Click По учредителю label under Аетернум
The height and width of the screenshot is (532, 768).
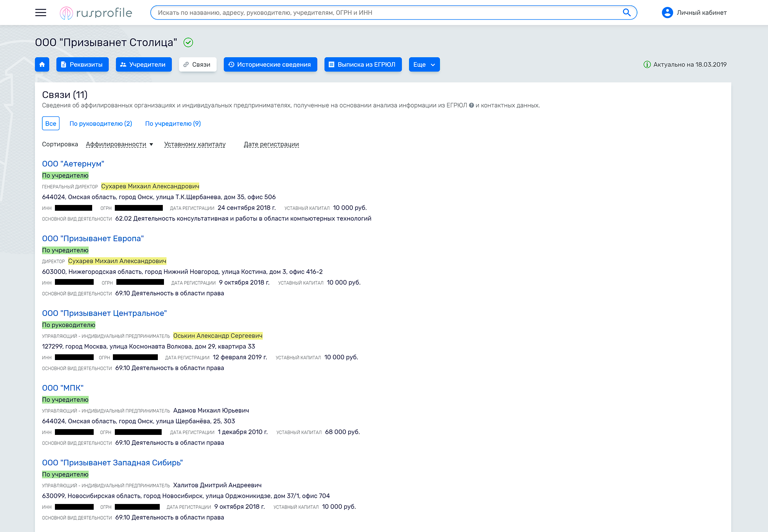tap(65, 175)
